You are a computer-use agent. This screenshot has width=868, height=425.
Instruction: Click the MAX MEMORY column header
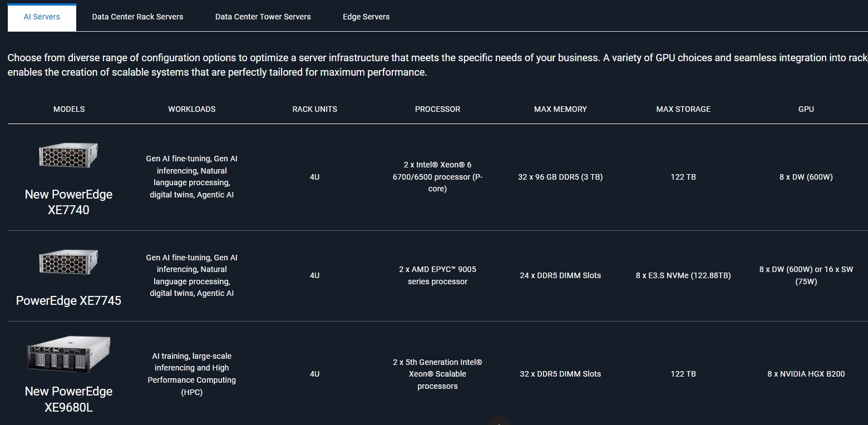pyautogui.click(x=560, y=109)
